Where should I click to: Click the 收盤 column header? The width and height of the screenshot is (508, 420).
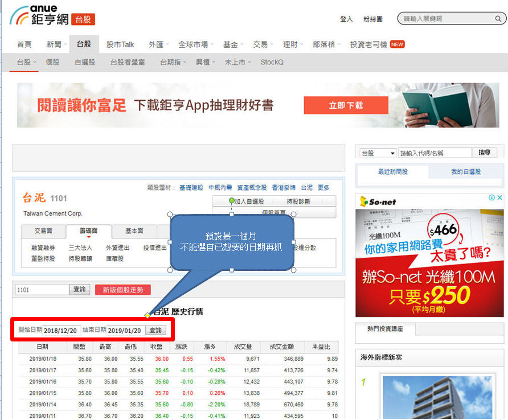click(156, 347)
